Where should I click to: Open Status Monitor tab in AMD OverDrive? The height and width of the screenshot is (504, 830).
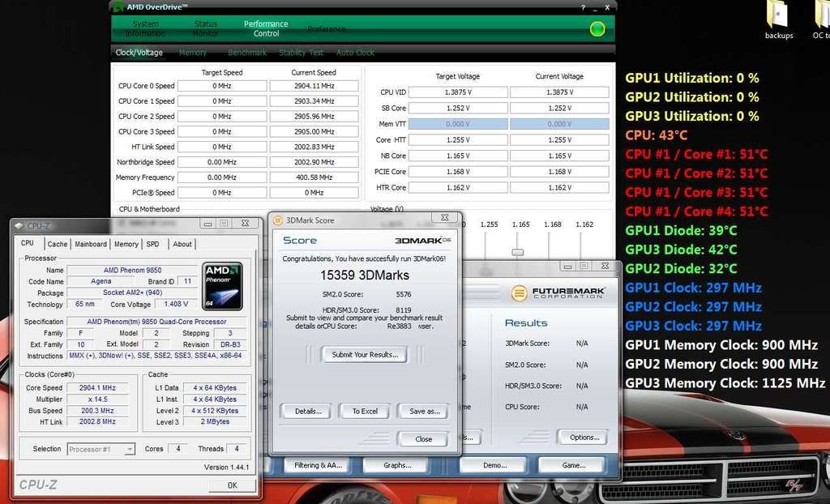(205, 28)
